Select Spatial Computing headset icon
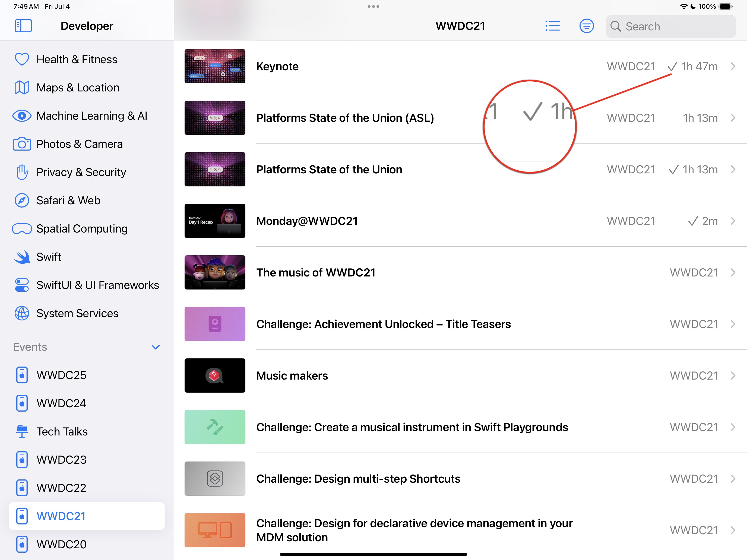747x560 pixels. pyautogui.click(x=22, y=228)
